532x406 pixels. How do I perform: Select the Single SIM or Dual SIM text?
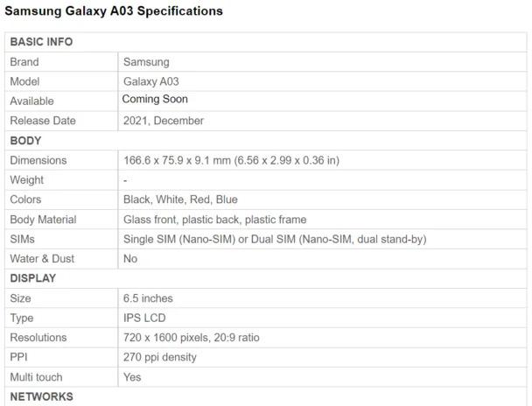[275, 239]
